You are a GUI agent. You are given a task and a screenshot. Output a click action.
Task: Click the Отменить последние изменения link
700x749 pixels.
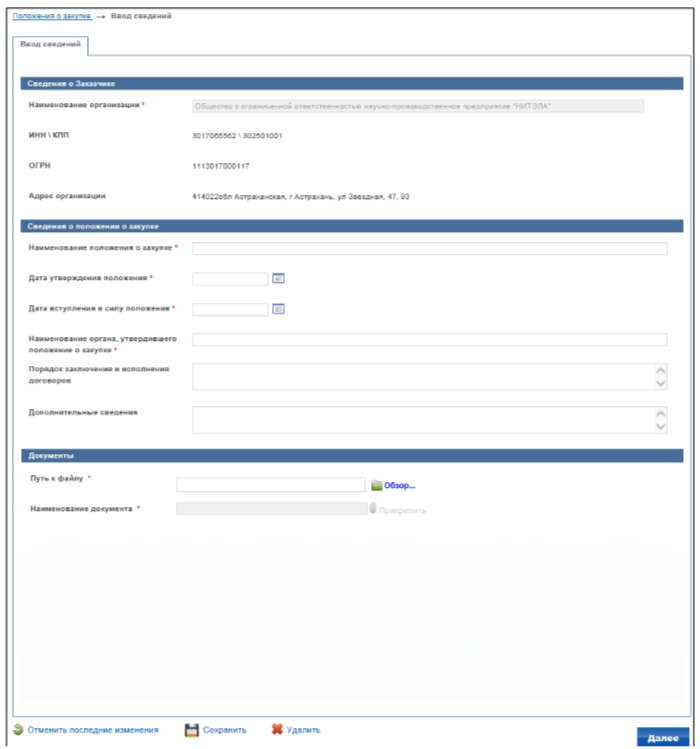pos(93,730)
